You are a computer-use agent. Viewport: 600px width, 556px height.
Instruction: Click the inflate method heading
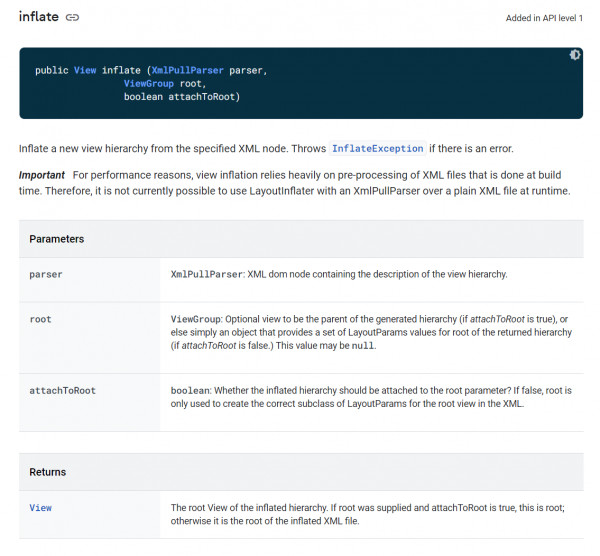click(x=39, y=17)
